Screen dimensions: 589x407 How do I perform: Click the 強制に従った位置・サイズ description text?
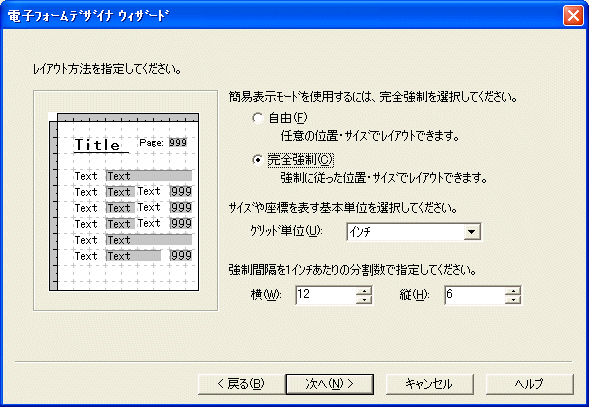point(384,178)
